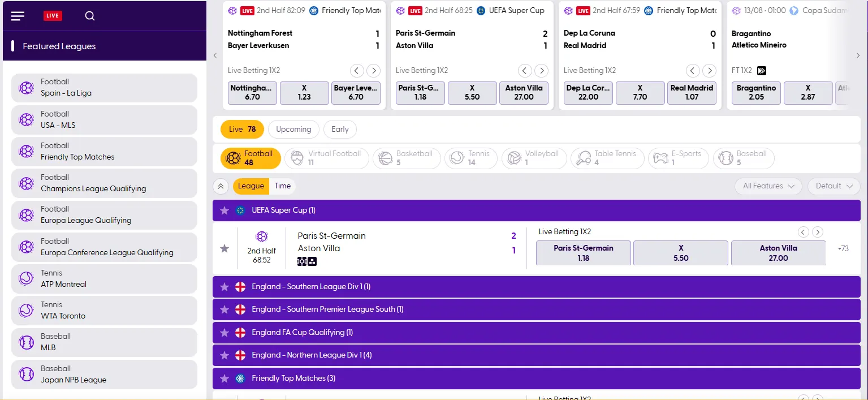Image resolution: width=868 pixels, height=400 pixels.
Task: Collapse the UEFA Super Cup (1) header
Action: pos(536,210)
